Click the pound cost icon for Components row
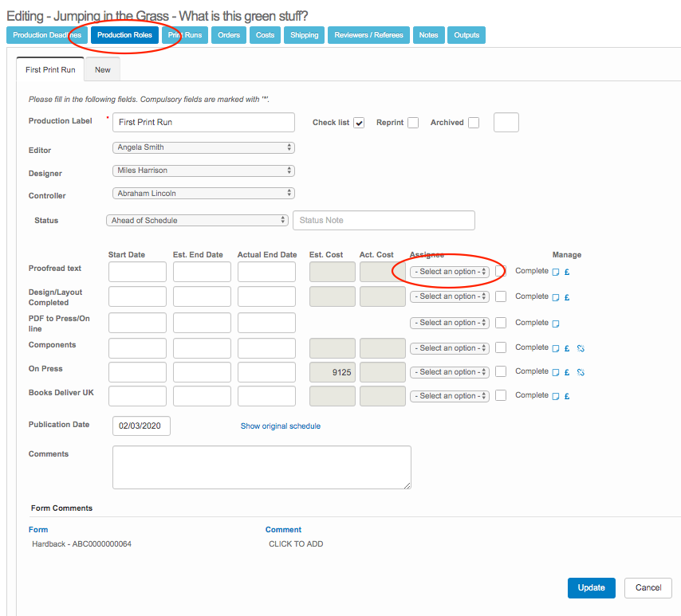Screen dimensions: 681x616 (567, 348)
